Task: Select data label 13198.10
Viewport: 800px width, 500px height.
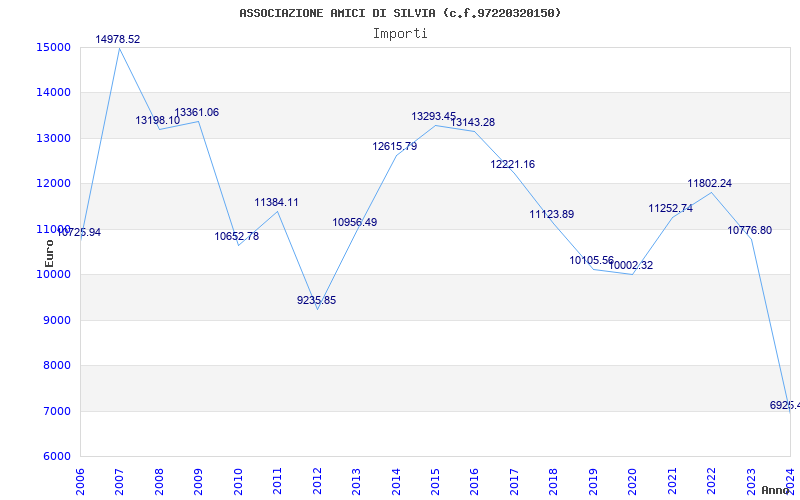Action: pyautogui.click(x=158, y=120)
